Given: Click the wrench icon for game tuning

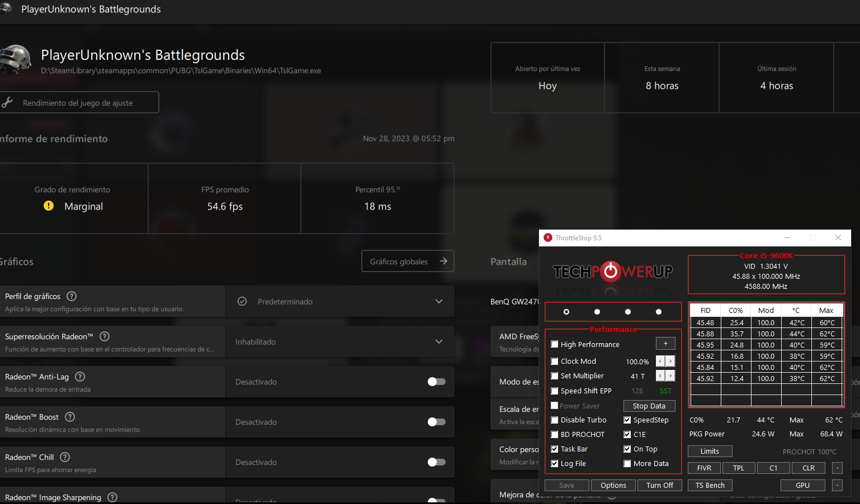Looking at the screenshot, I should (7, 102).
